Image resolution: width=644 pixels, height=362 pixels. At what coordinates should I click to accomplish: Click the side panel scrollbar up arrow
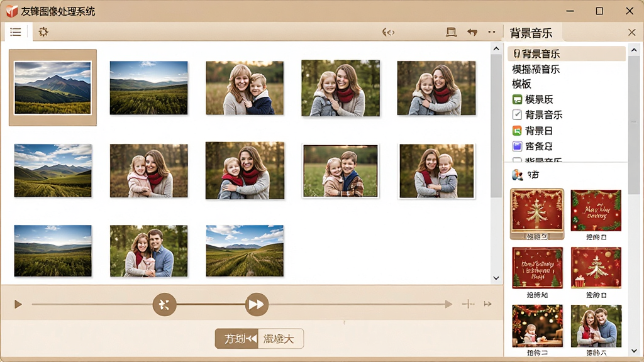634,50
